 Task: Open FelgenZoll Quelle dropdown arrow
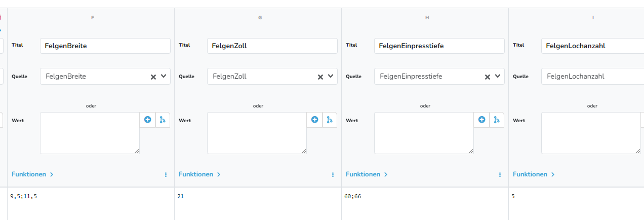pyautogui.click(x=331, y=76)
